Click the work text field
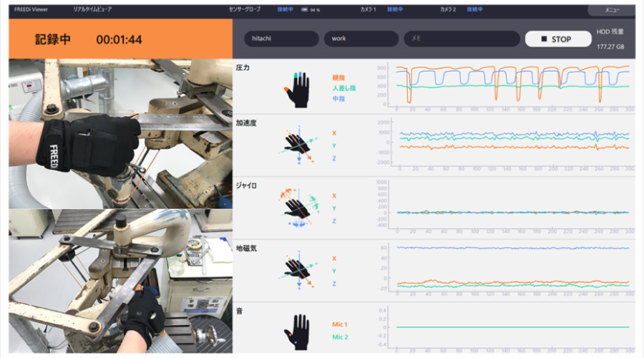This screenshot has height=358, width=644. pos(361,39)
